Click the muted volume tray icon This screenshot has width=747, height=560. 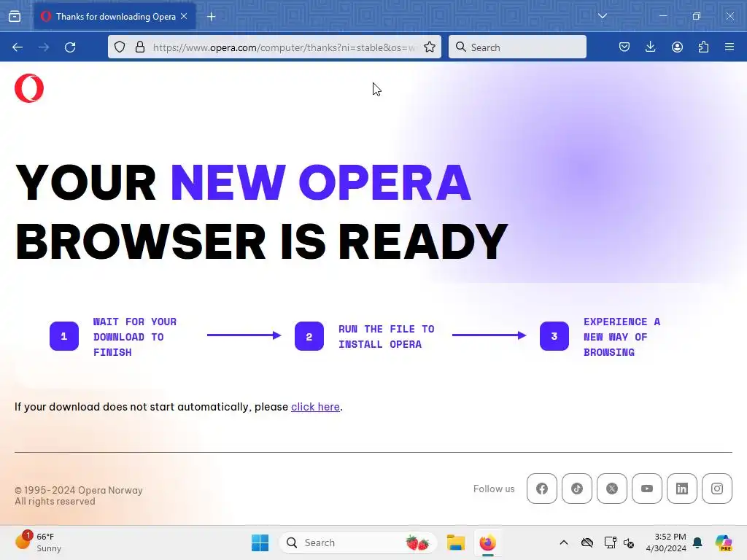pyautogui.click(x=629, y=542)
